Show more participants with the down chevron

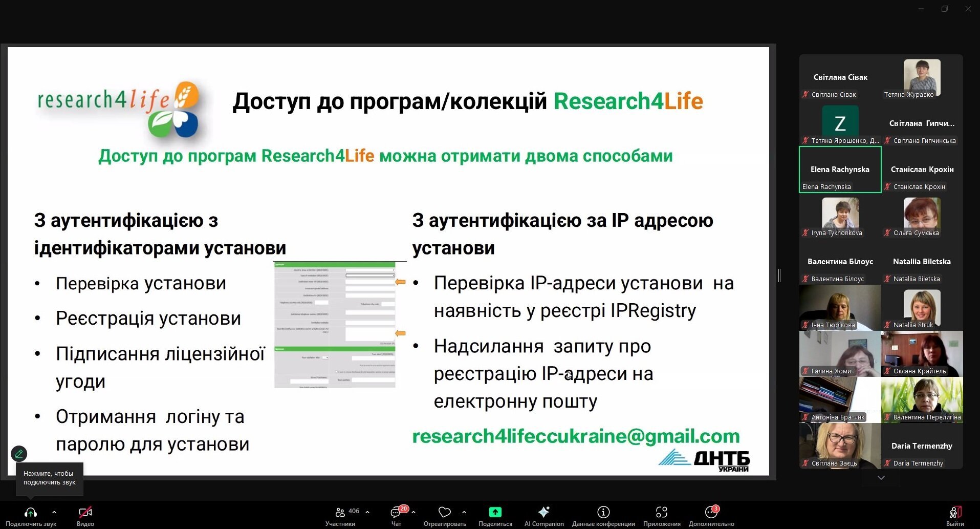(x=881, y=478)
